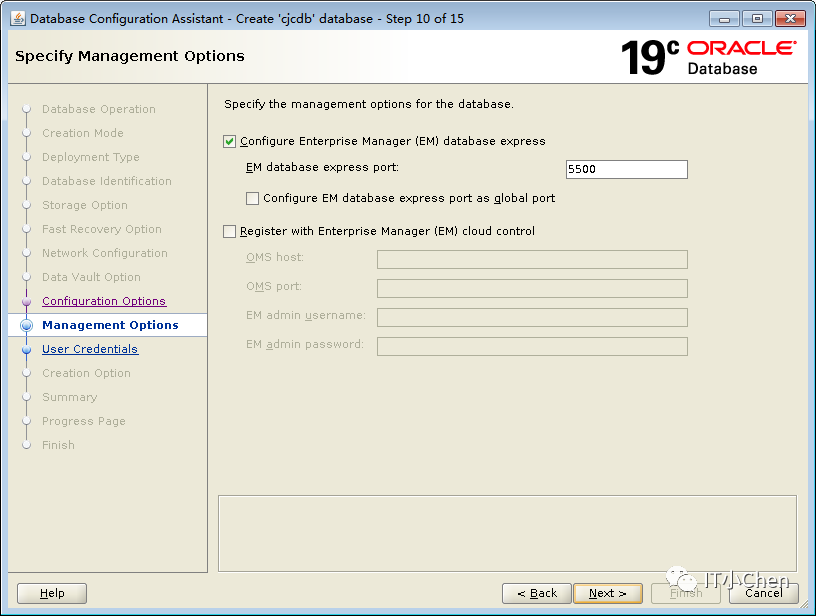Check Register with Enterprise Manager cloud control
This screenshot has width=816, height=616.
(230, 231)
